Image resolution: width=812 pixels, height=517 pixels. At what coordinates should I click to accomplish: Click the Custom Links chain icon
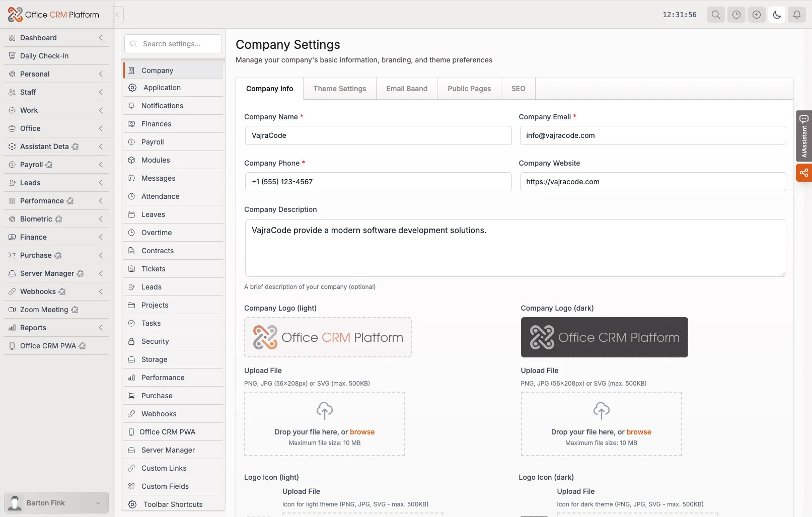click(x=131, y=468)
